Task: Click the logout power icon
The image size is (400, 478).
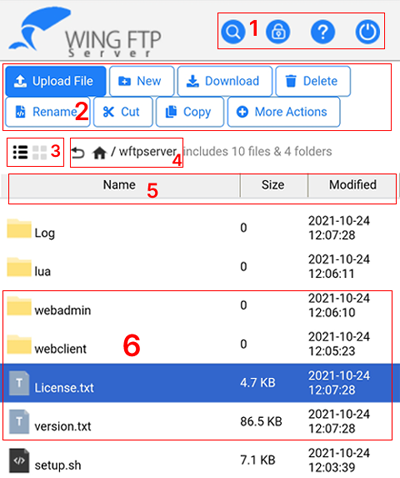Action: (367, 32)
